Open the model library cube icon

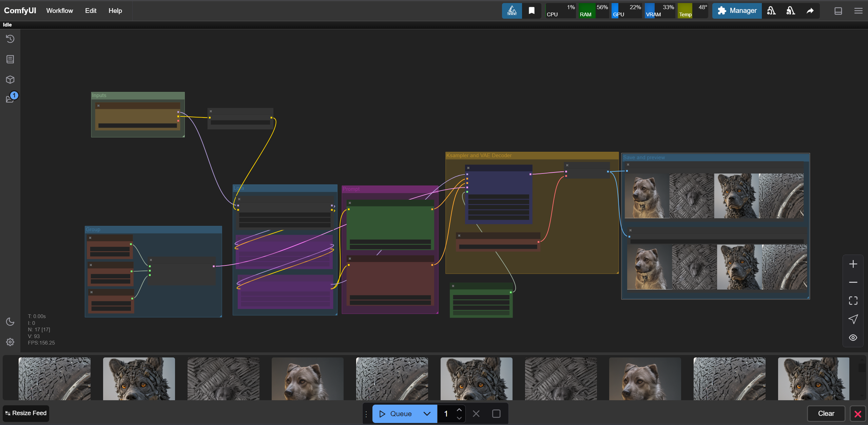[x=10, y=79]
